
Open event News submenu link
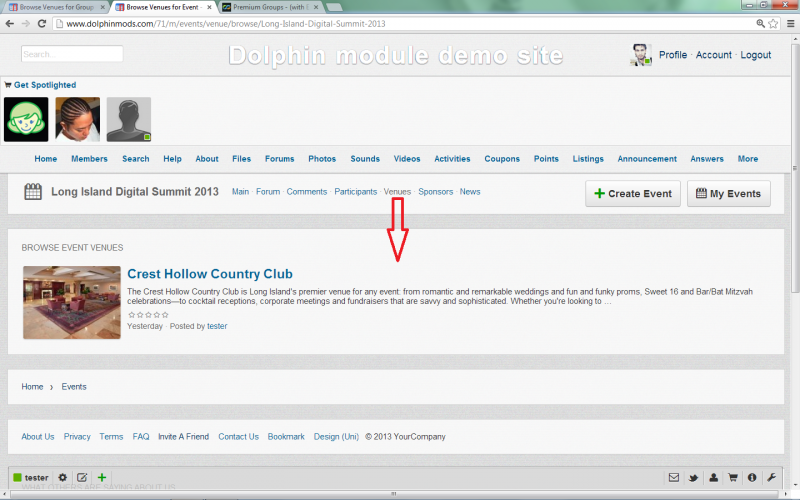(x=470, y=192)
